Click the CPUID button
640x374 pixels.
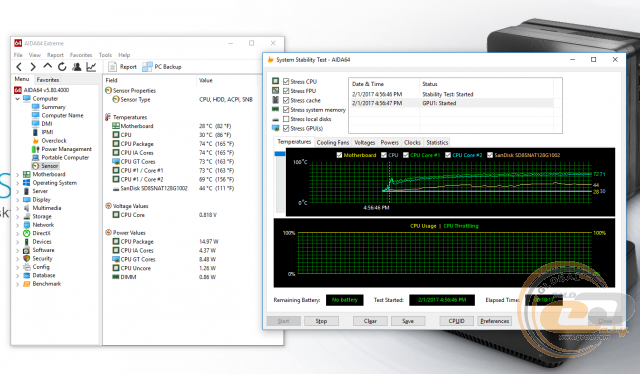[x=456, y=321]
